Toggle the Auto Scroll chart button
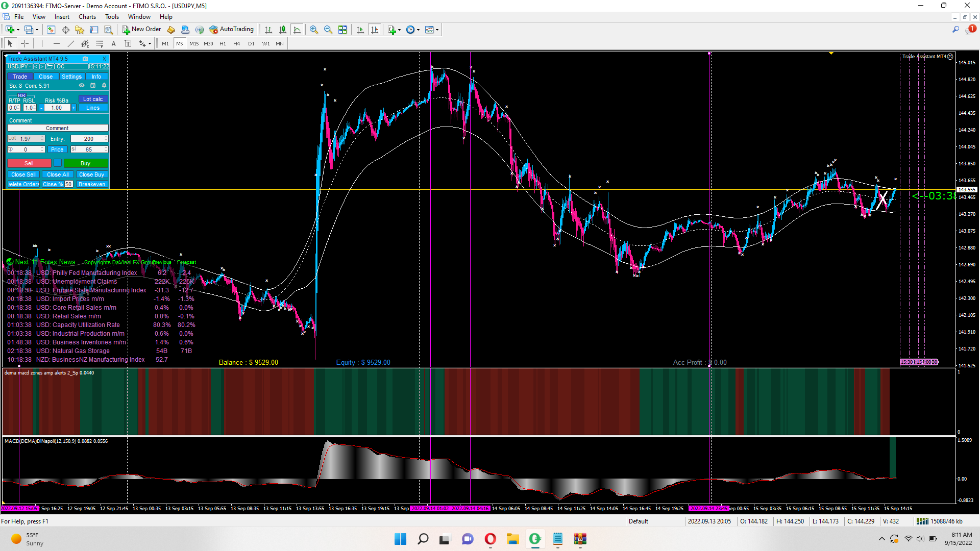The width and height of the screenshot is (980, 551). [360, 30]
